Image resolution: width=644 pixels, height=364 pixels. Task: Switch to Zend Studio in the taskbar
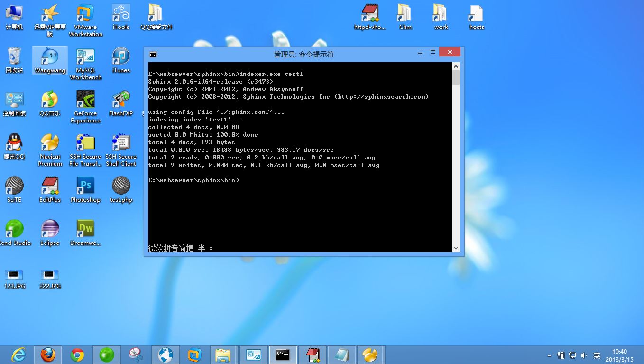pyautogui.click(x=107, y=355)
